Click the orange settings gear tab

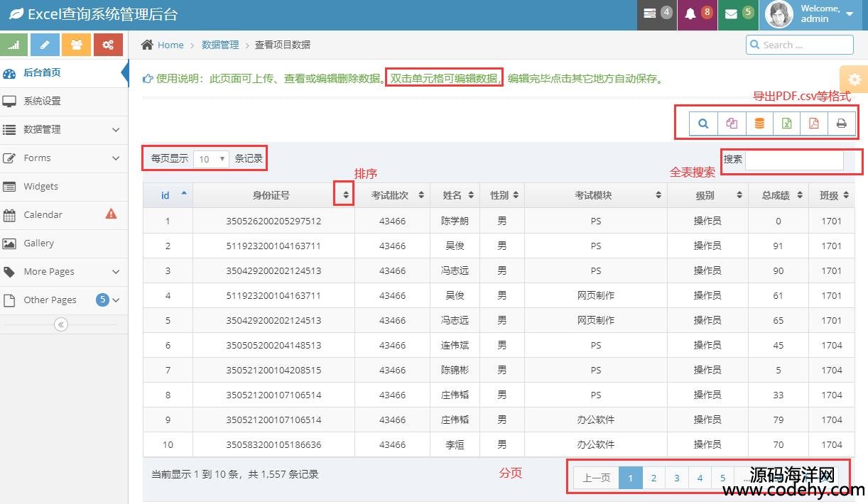(855, 80)
